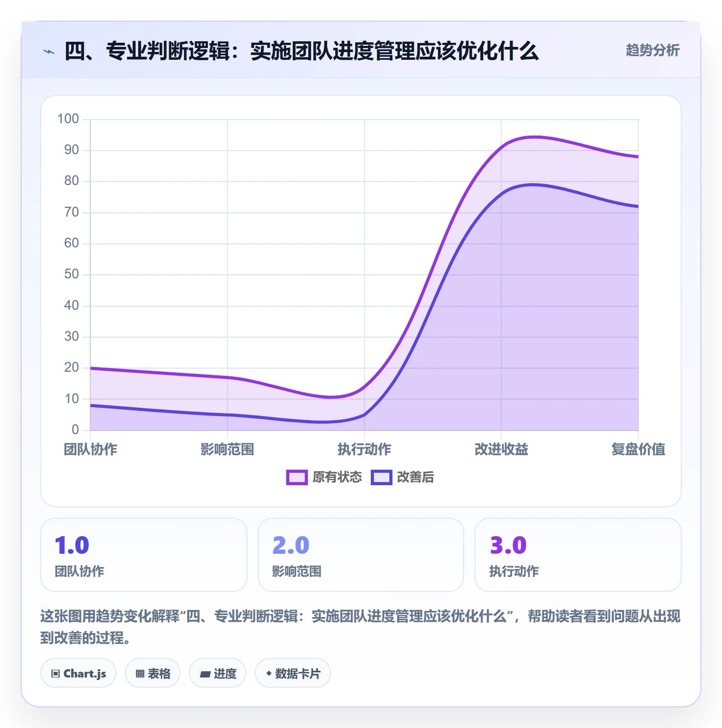The height and width of the screenshot is (728, 722).
Task: Click the 团队协作 x-axis label
Action: [x=91, y=449]
